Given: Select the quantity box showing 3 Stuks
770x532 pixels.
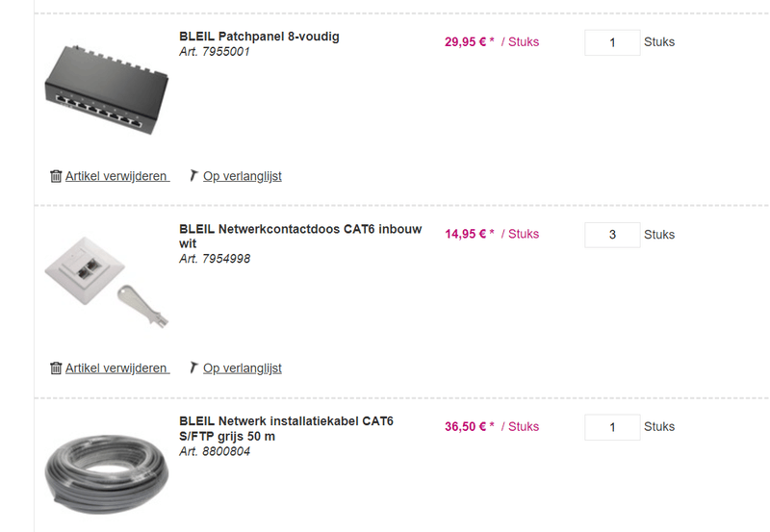Looking at the screenshot, I should (x=612, y=235).
